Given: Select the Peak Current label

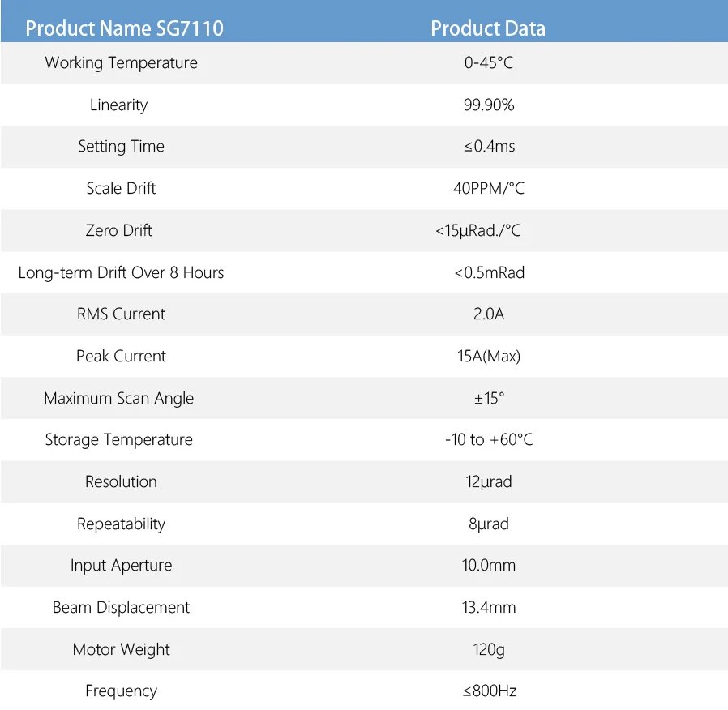Looking at the screenshot, I should coord(121,357).
